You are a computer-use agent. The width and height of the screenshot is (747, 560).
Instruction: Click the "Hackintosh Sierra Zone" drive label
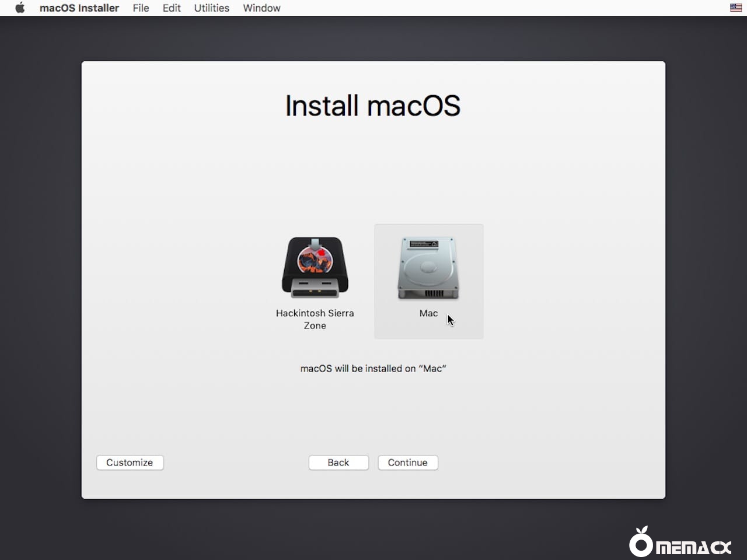pyautogui.click(x=315, y=319)
